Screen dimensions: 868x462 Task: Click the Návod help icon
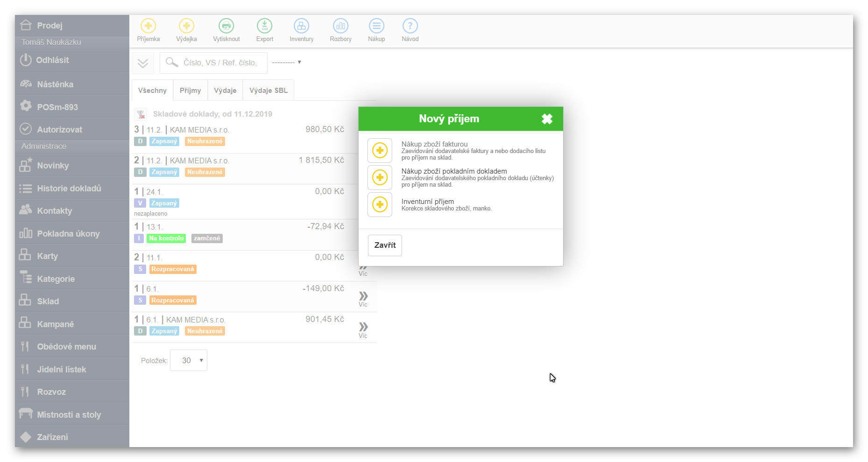coord(410,26)
